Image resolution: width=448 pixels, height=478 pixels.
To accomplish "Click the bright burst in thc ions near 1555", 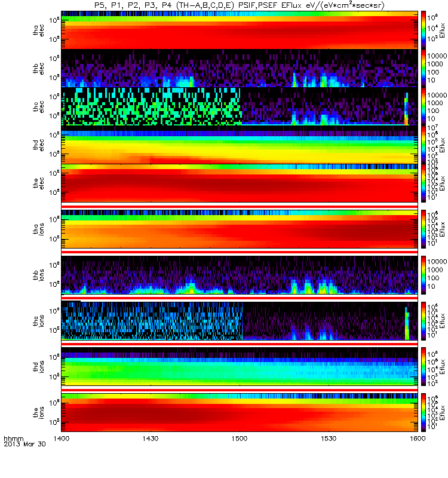I will point(407,323).
